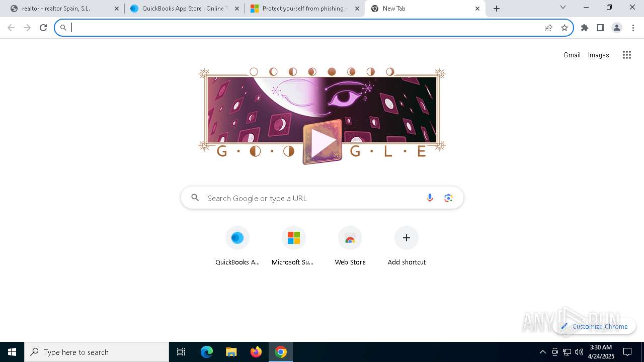Click the taskbar search box
The width and height of the screenshot is (644, 362).
[x=97, y=352]
